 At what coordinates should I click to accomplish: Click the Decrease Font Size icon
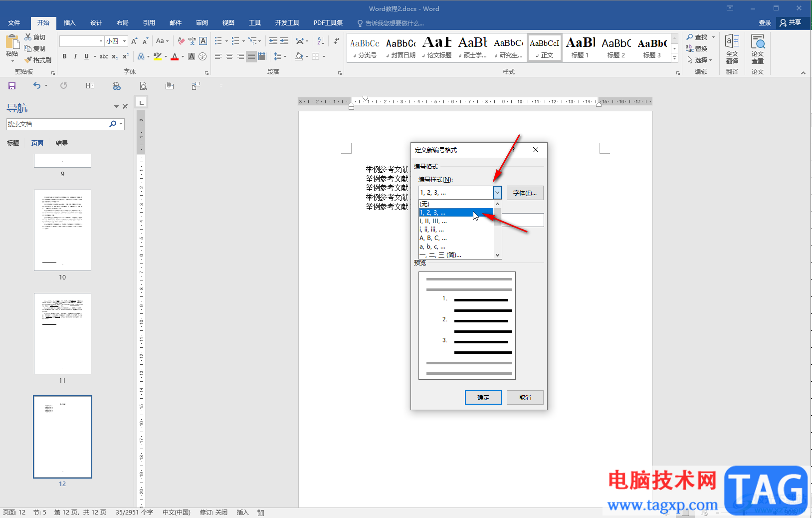pyautogui.click(x=145, y=41)
